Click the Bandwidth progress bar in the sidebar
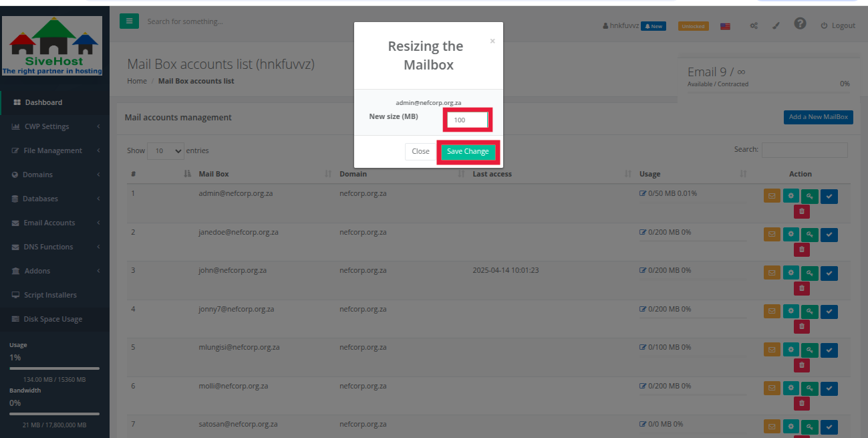 tap(55, 414)
